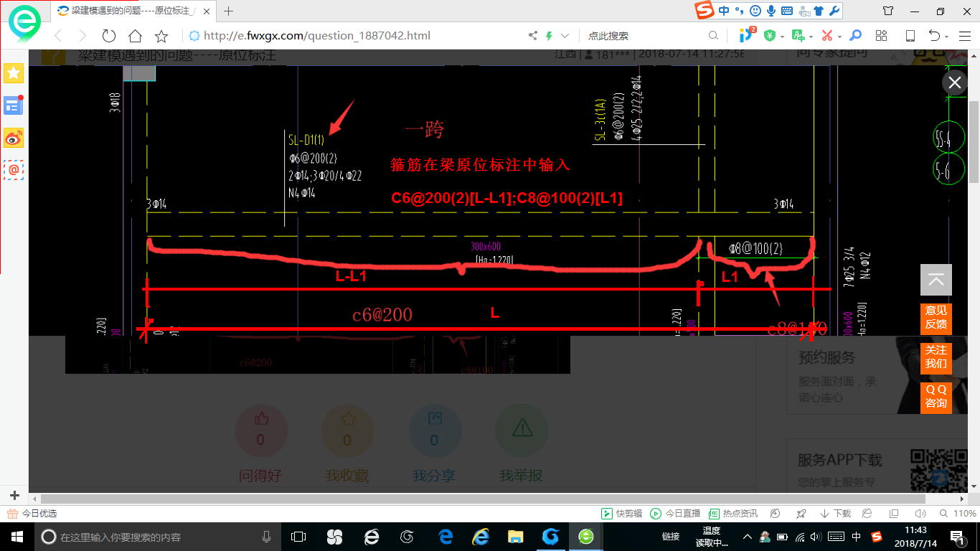Image resolution: width=980 pixels, height=551 pixels.
Task: Open Task View on taskbar
Action: click(x=298, y=537)
